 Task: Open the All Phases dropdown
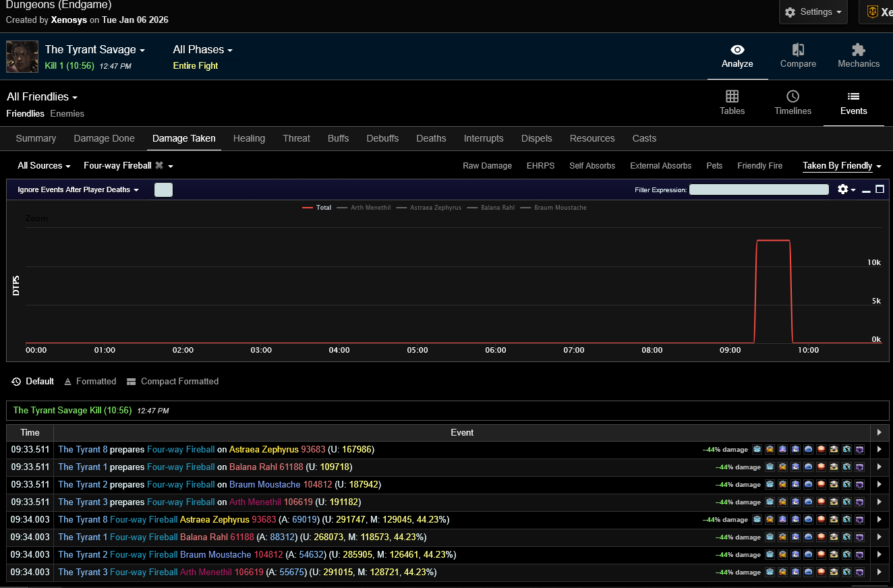click(202, 49)
